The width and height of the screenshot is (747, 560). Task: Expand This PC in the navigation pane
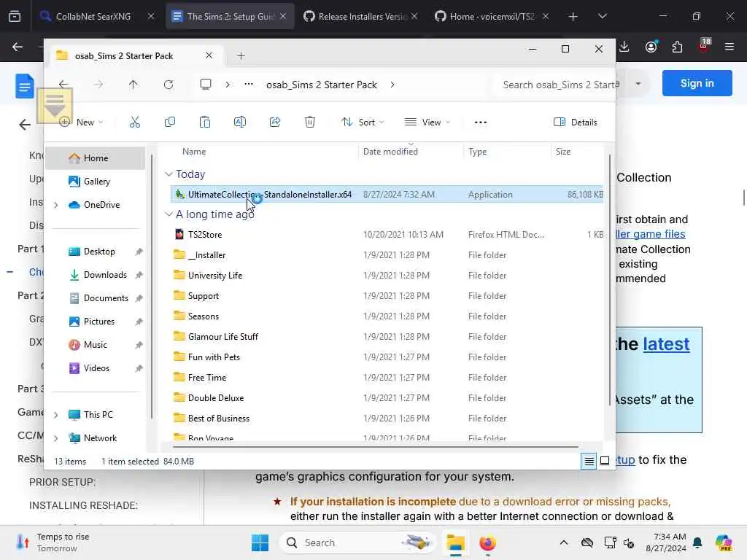55,415
